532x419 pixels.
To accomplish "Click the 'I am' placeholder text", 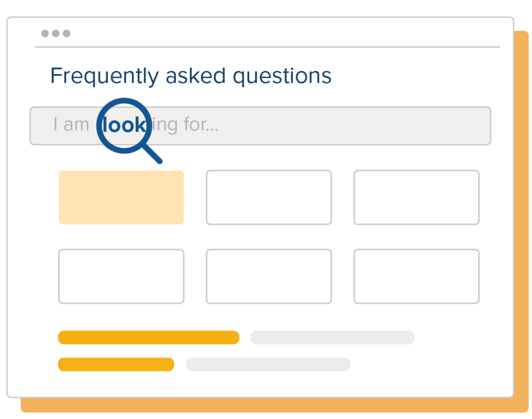I will (x=71, y=126).
